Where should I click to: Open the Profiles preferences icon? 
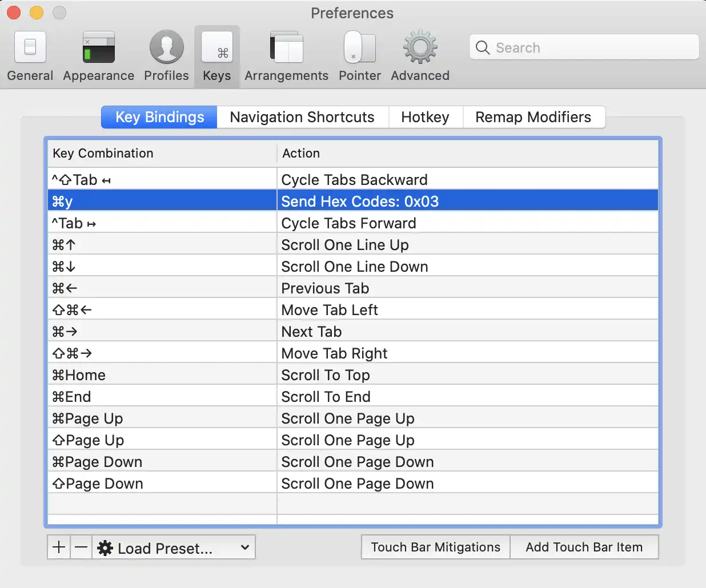coord(166,47)
